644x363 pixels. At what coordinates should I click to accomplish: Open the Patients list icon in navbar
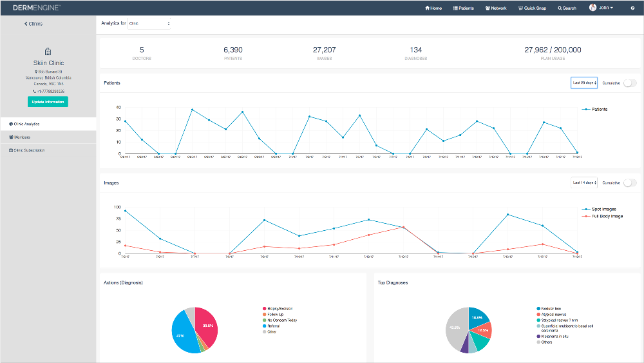pyautogui.click(x=456, y=8)
